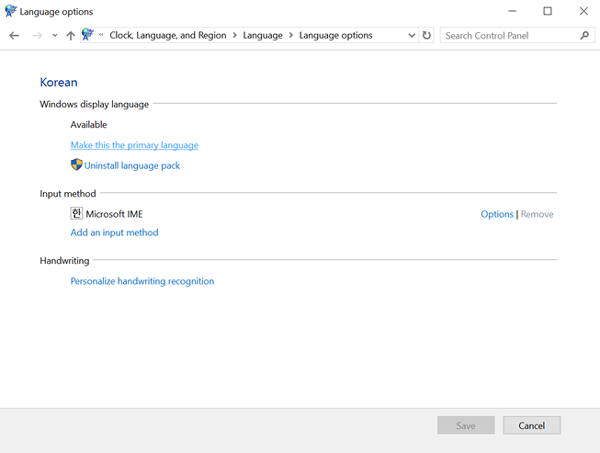This screenshot has height=453, width=600.
Task: Make Korean the primary language
Action: (x=134, y=145)
